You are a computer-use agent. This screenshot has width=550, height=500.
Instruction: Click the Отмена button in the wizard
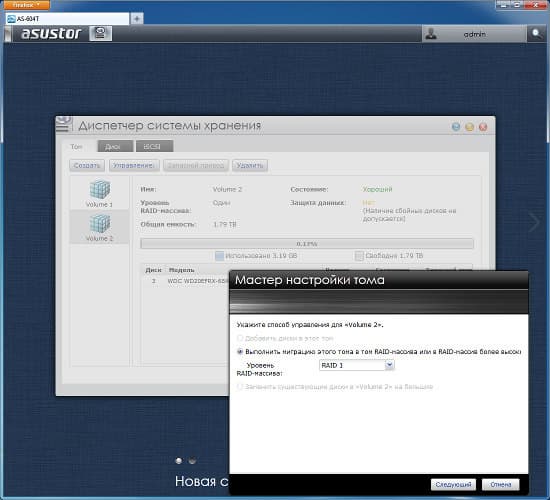[x=501, y=485]
